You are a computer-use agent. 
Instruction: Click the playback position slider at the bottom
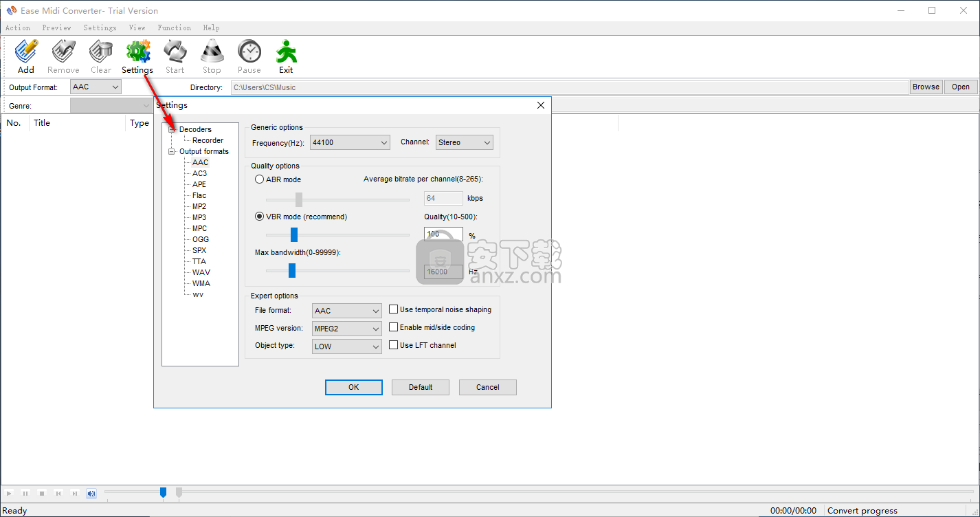163,492
